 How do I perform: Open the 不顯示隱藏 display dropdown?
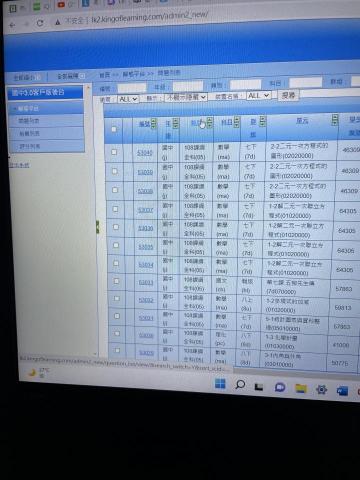[186, 97]
